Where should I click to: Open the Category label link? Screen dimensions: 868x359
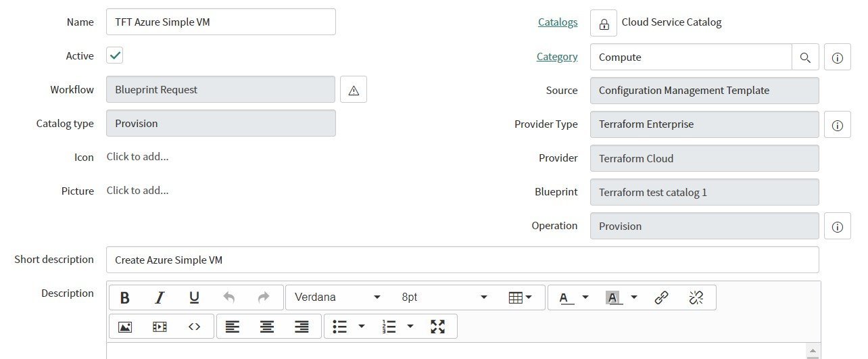[557, 57]
